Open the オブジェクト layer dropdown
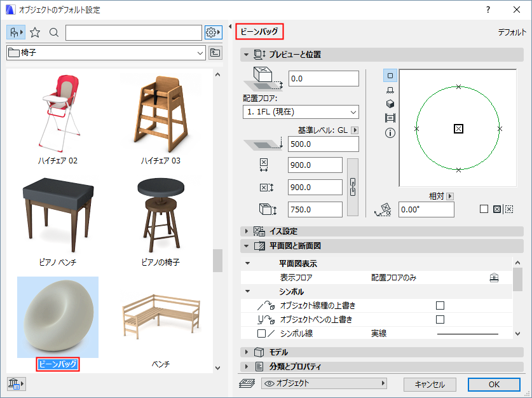The image size is (532, 398). (x=324, y=383)
